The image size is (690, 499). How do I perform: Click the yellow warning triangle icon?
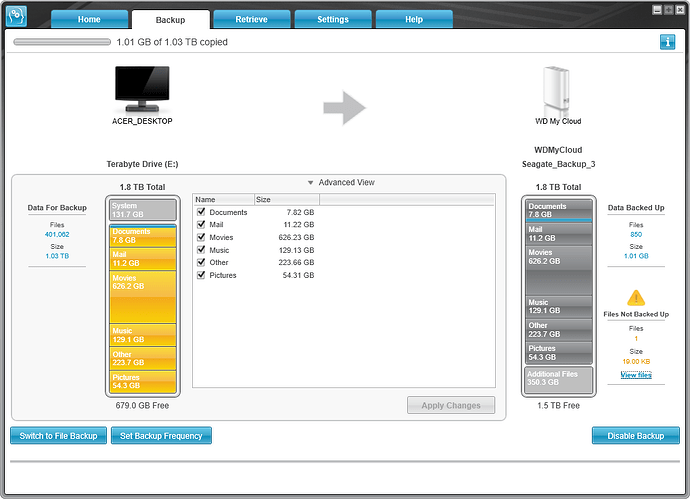coord(636,298)
